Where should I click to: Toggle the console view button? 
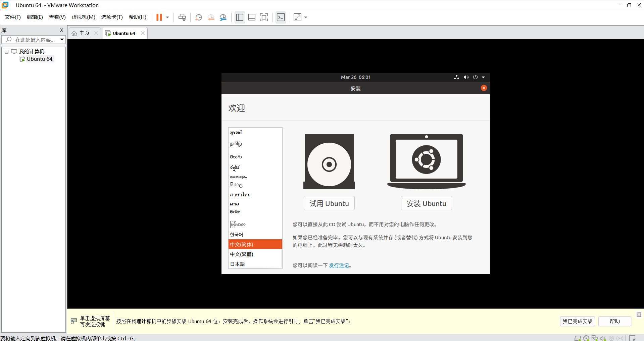(x=281, y=17)
